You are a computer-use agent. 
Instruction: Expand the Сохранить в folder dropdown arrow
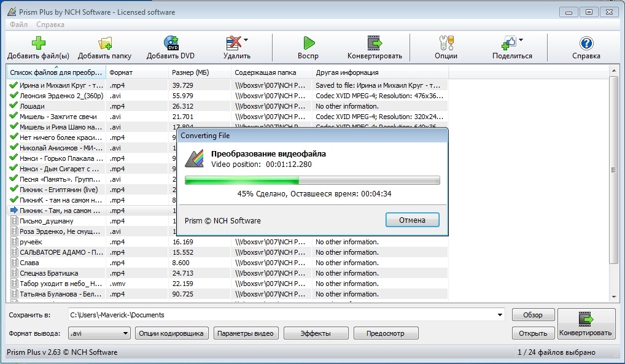500,314
